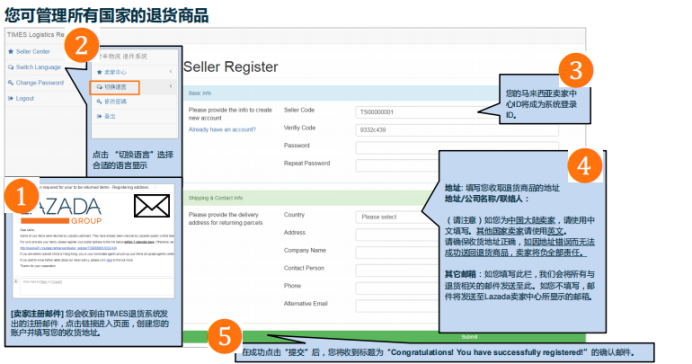This screenshot has width=692, height=364.
Task: Focus the Address input field
Action: click(x=397, y=234)
